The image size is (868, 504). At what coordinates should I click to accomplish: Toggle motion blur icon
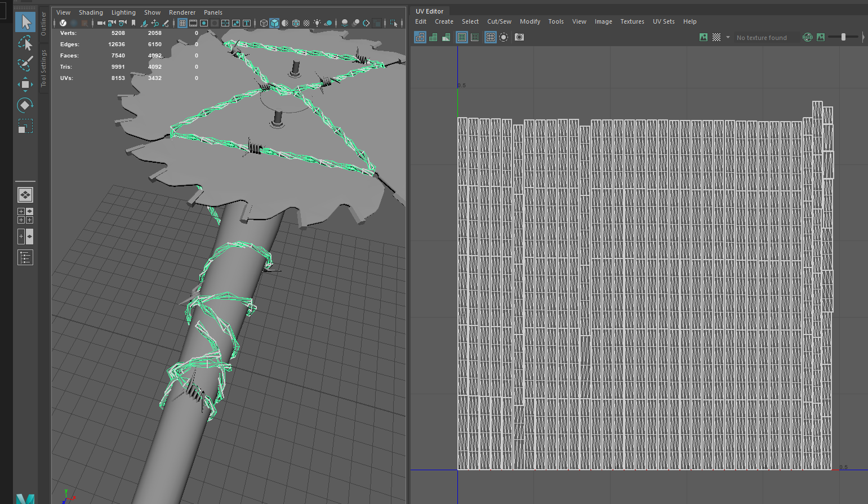pos(355,23)
